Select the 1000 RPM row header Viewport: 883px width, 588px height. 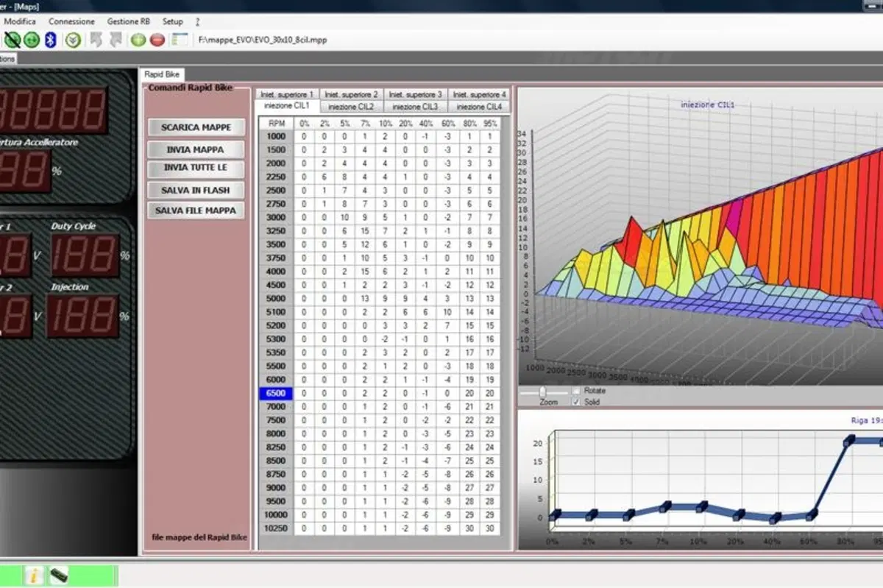coord(276,136)
